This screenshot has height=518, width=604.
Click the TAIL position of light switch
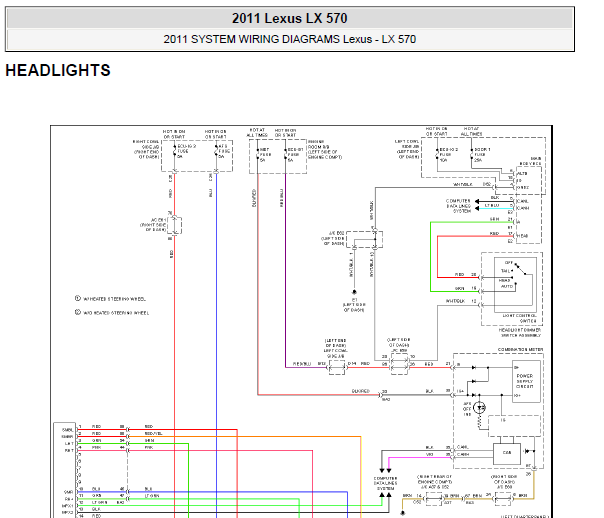point(505,271)
